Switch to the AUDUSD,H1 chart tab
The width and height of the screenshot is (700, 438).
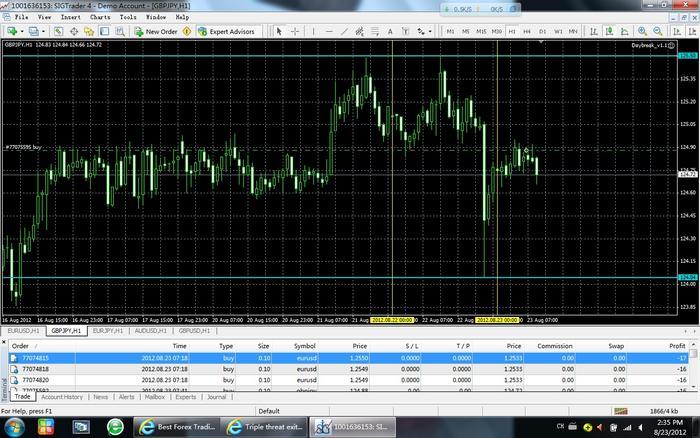[150, 331]
